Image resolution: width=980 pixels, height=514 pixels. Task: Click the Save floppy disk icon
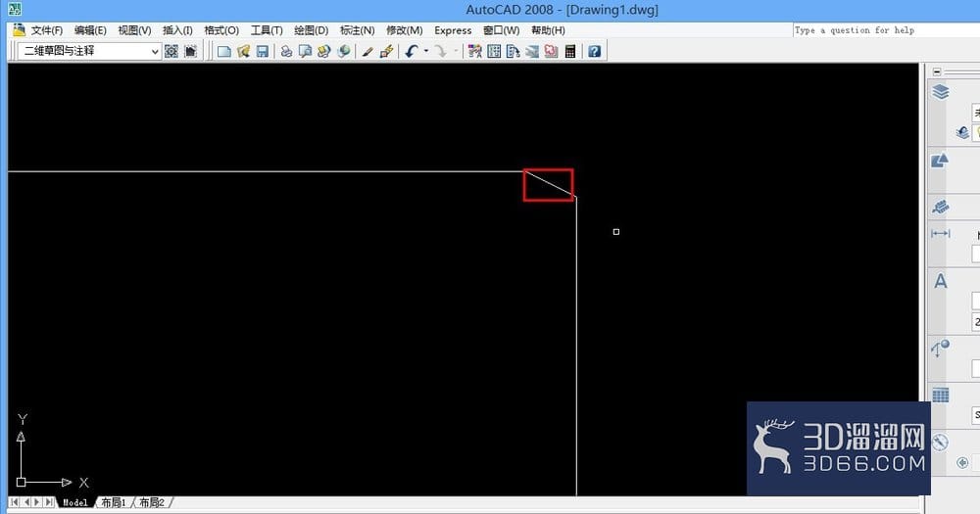(262, 51)
